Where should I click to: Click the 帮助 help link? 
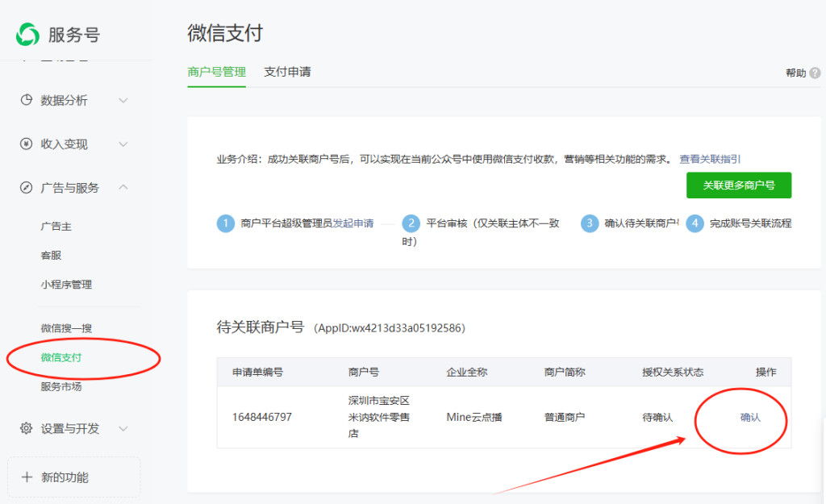795,73
